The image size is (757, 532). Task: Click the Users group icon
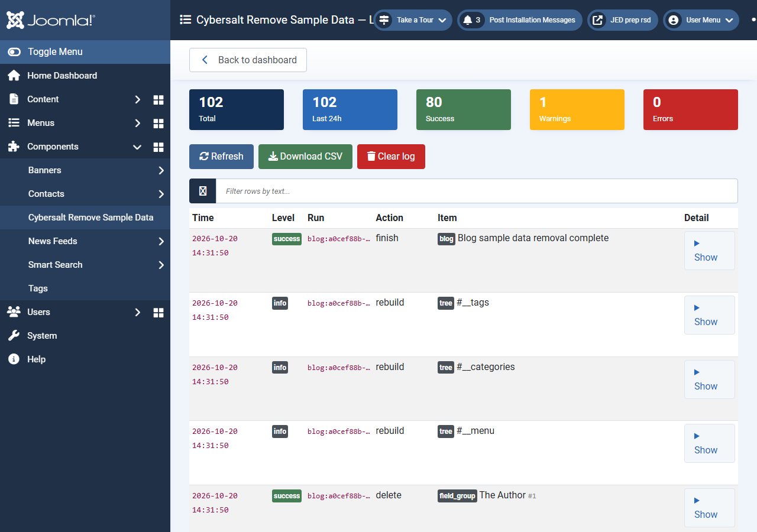[14, 312]
